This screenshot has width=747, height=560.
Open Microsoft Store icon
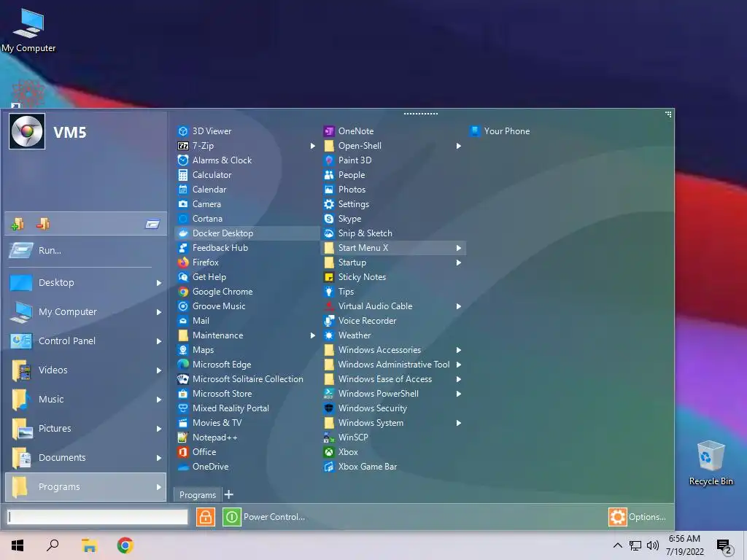pos(183,393)
